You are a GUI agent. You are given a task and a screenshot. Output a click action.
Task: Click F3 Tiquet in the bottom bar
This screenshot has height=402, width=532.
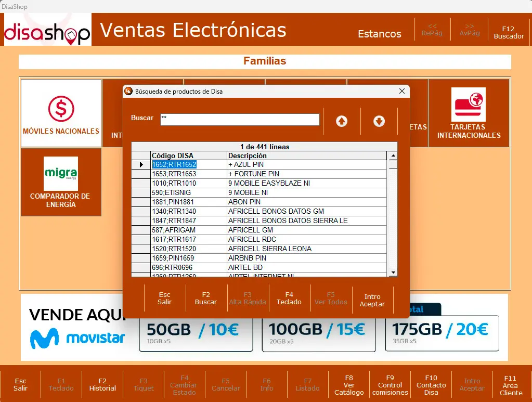coord(144,385)
